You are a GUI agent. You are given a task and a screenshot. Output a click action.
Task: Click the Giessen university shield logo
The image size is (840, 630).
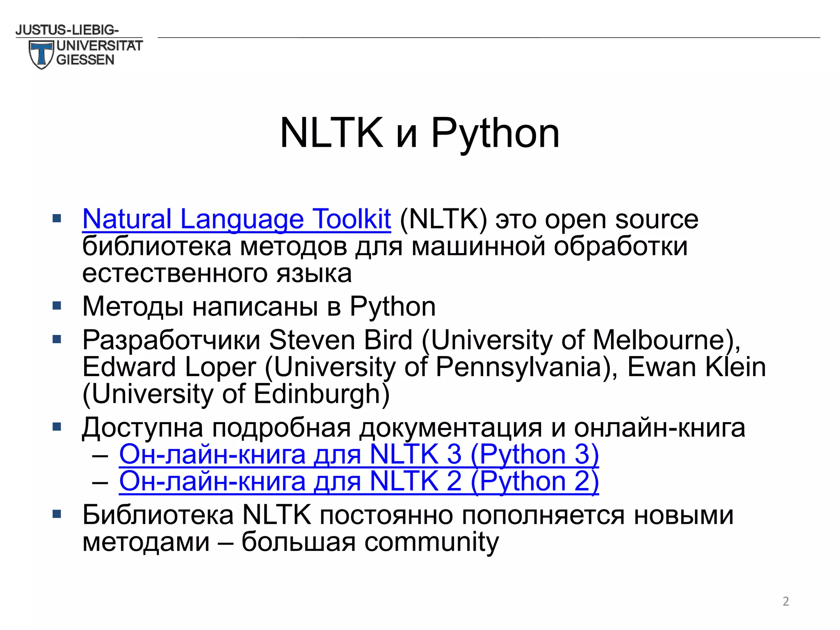coord(41,55)
